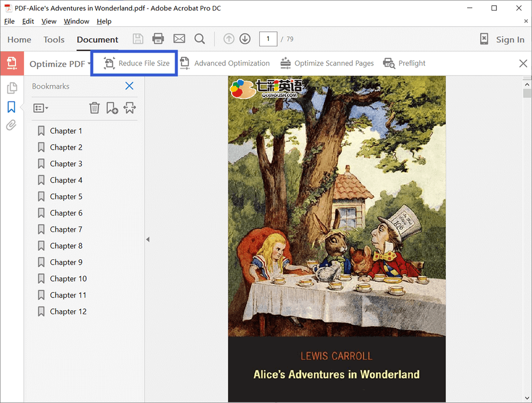Open page thumbnails panel icon
The image size is (532, 403).
[x=12, y=88]
